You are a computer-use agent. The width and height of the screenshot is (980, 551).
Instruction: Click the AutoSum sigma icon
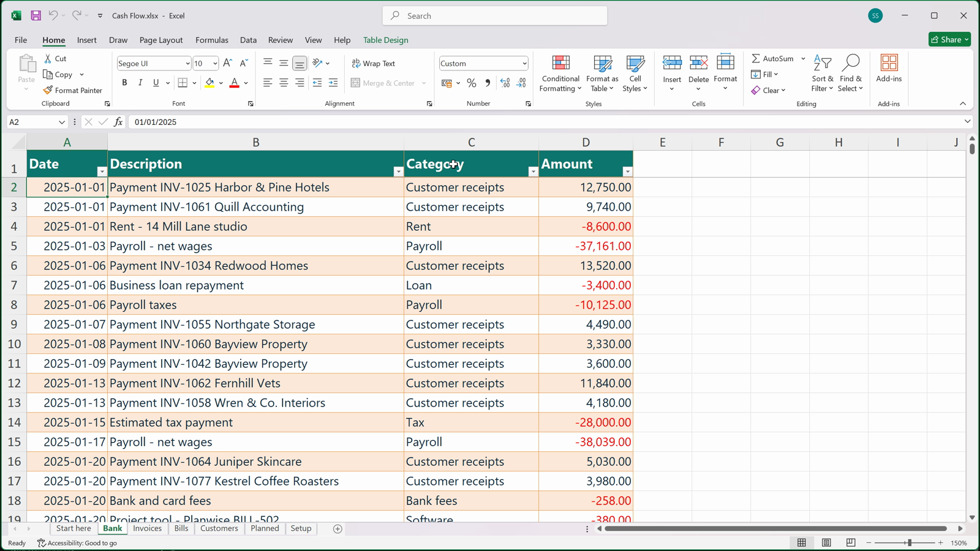(756, 58)
